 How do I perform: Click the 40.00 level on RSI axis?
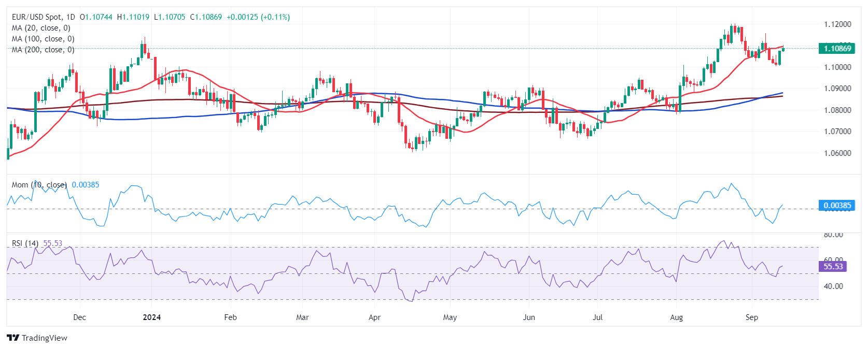click(833, 286)
